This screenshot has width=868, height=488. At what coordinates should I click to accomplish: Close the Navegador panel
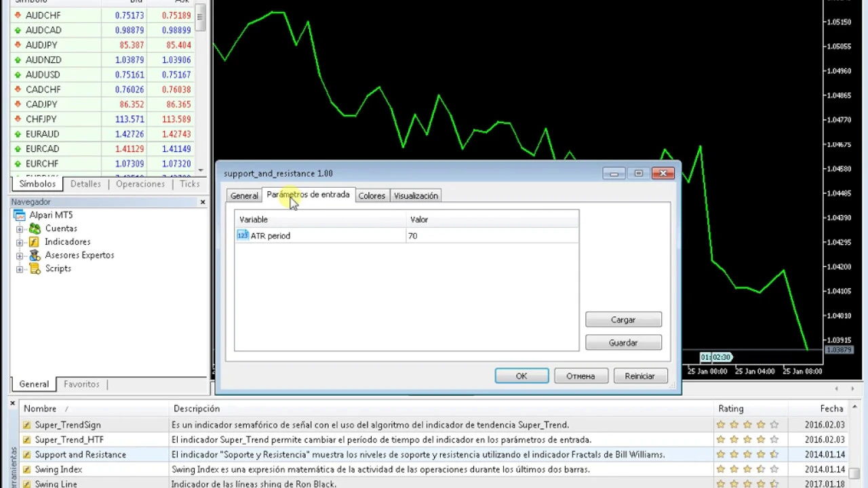coord(203,202)
